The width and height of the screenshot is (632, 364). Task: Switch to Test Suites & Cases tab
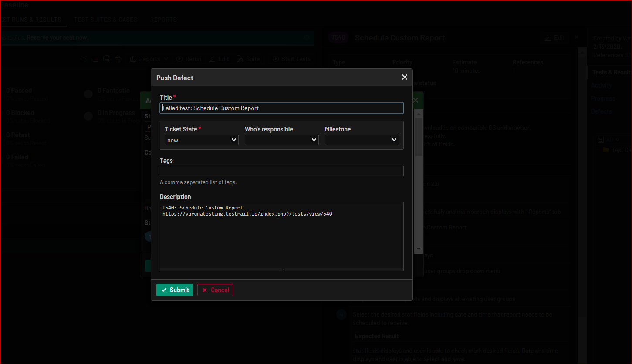tap(105, 20)
